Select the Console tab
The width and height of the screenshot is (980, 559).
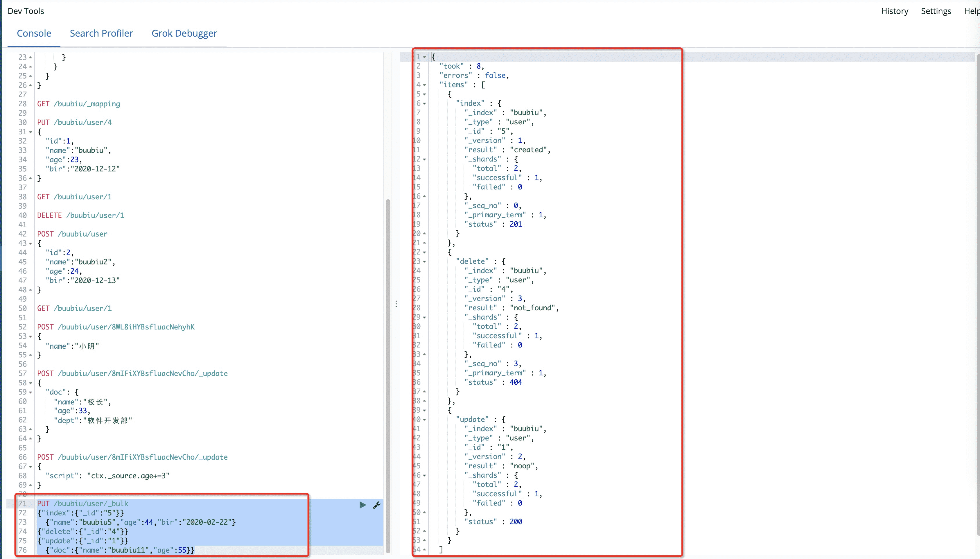pyautogui.click(x=34, y=33)
